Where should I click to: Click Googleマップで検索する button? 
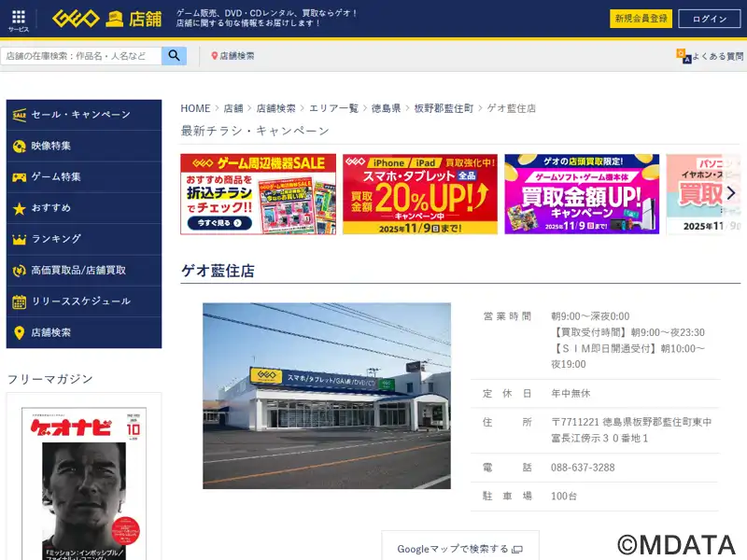(460, 546)
